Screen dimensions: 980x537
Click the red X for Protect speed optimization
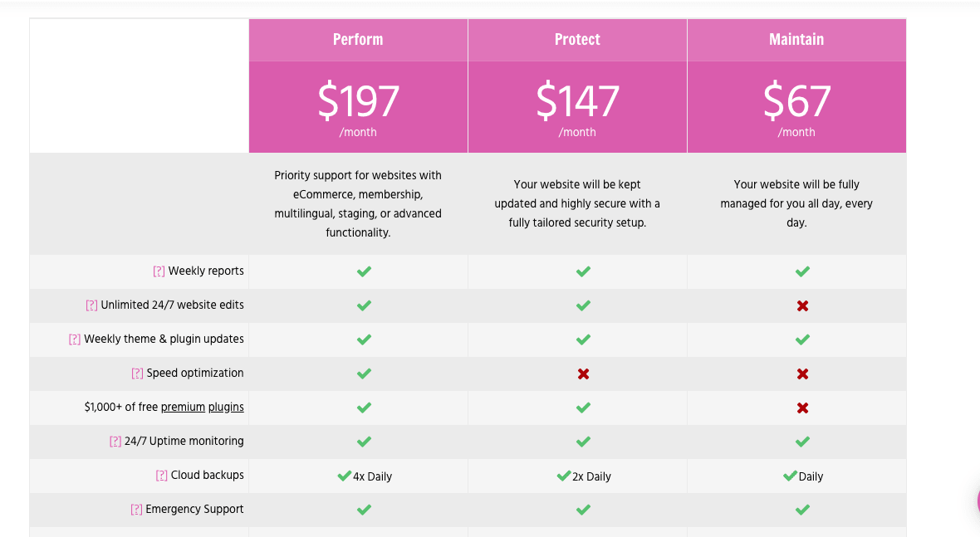[583, 374]
